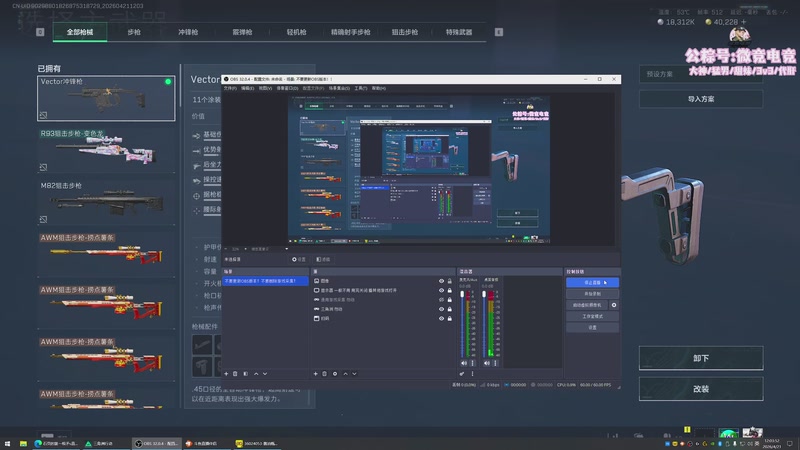800x450 pixels.
Task: Open scene filters icon in scenes toolbar
Action: coord(245,374)
